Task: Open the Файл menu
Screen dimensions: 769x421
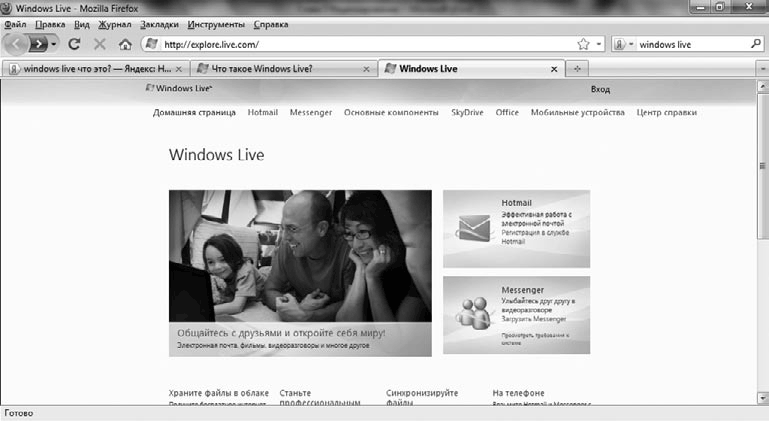Action: [x=15, y=24]
